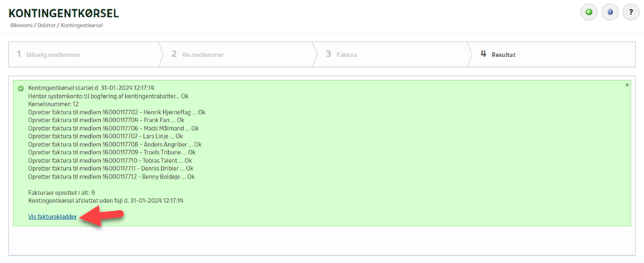Viewport: 644px width, 263px height.
Task: Click the invoice line for Lars Linje
Action: pos(106,137)
